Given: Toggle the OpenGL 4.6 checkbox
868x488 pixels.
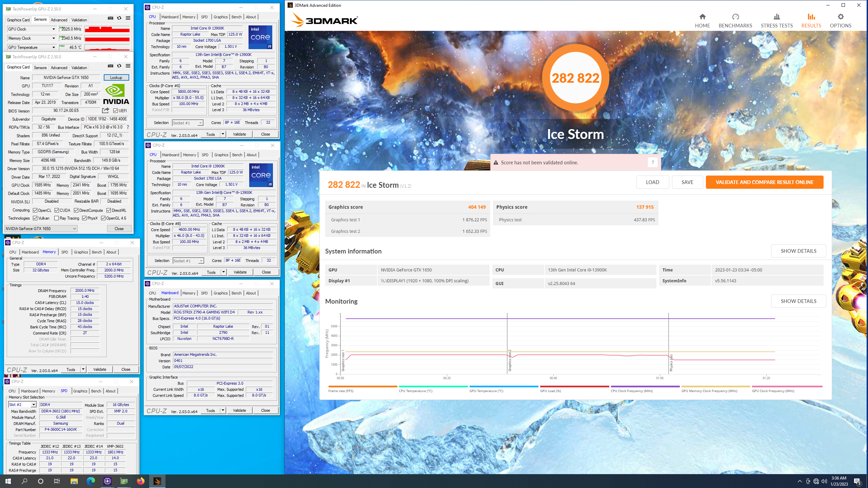Looking at the screenshot, I should click(x=103, y=218).
